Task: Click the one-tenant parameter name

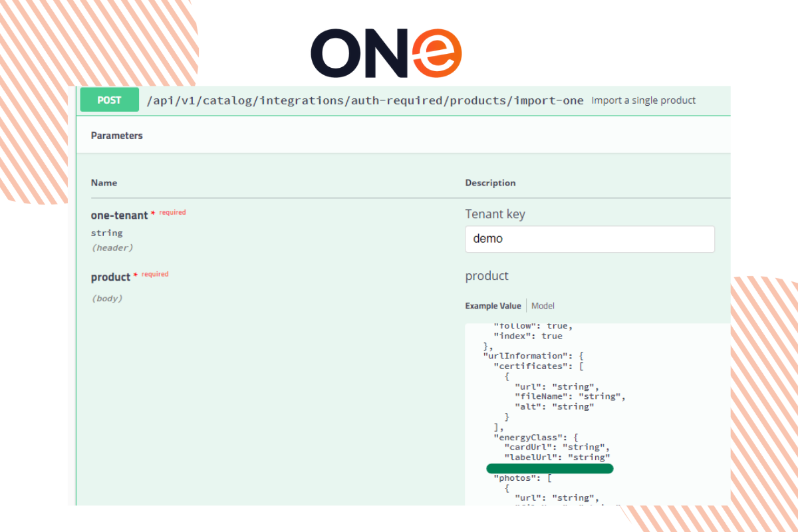Action: point(119,215)
